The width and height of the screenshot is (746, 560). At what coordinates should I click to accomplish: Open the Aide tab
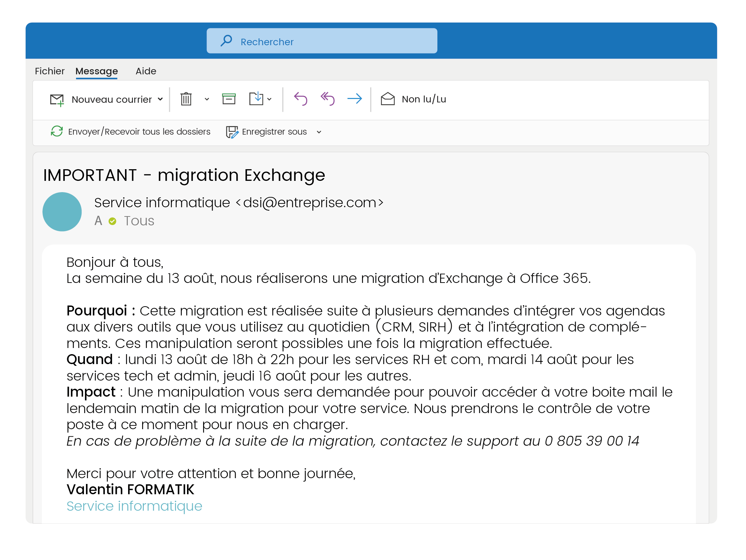click(x=146, y=71)
